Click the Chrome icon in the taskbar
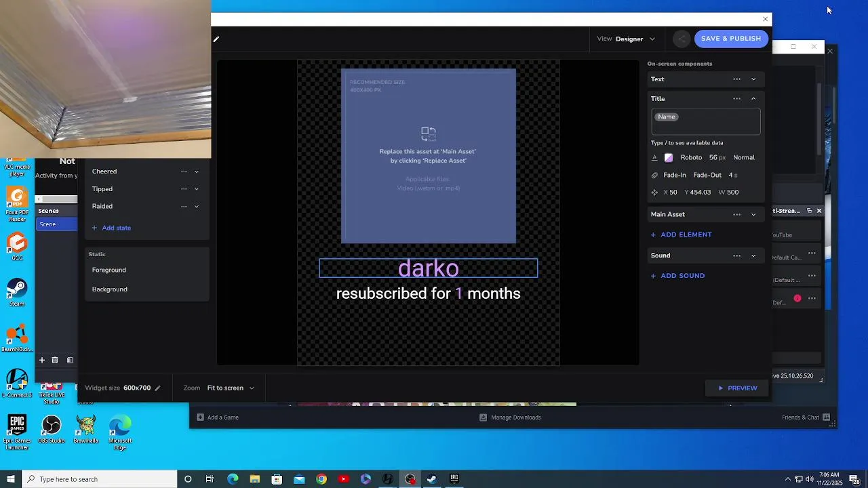Screen dimensions: 868x488 pyautogui.click(x=321, y=479)
